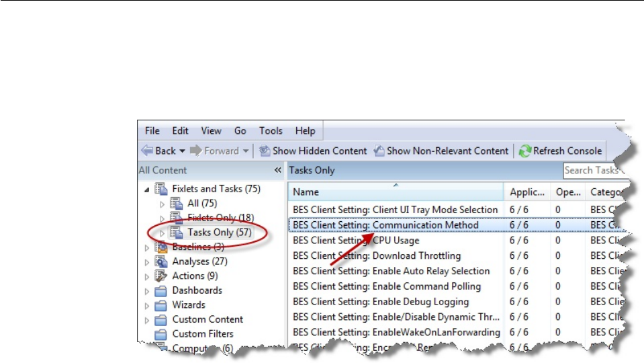Click 6 / 6 in Communication Method row

518,225
